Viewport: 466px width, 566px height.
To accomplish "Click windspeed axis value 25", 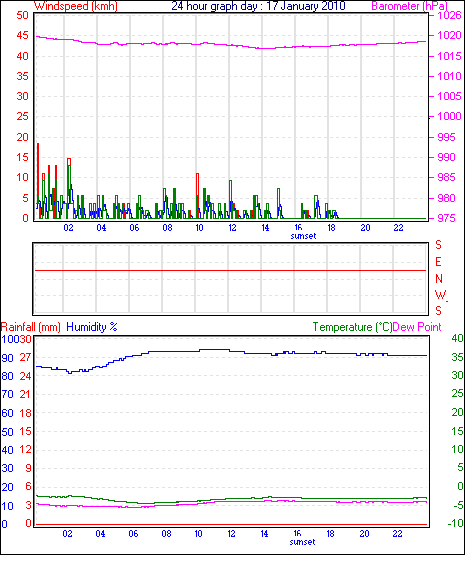I will tap(22, 116).
